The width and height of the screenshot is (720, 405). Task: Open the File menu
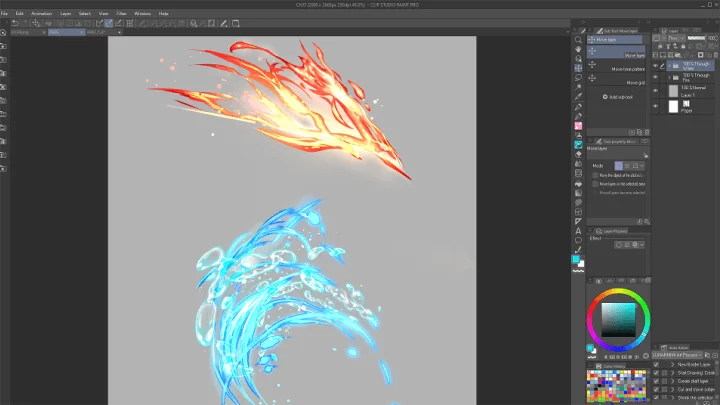click(x=4, y=14)
